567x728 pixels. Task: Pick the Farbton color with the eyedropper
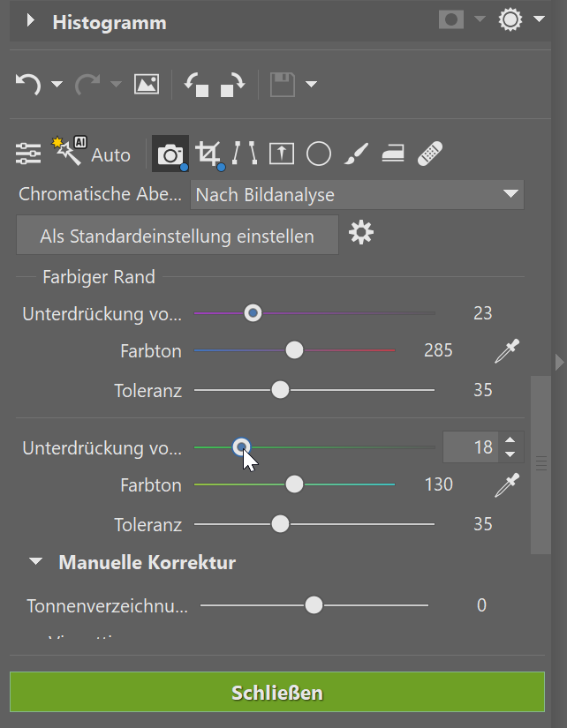click(509, 349)
